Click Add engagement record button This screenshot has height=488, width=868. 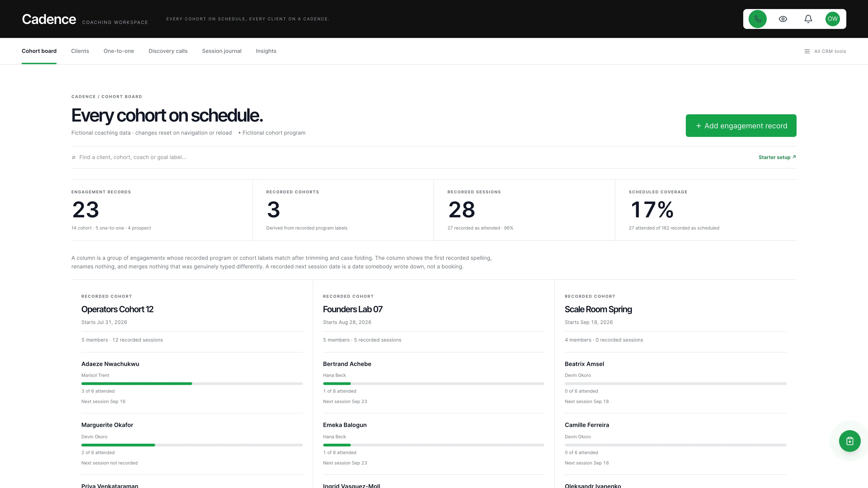pos(741,126)
